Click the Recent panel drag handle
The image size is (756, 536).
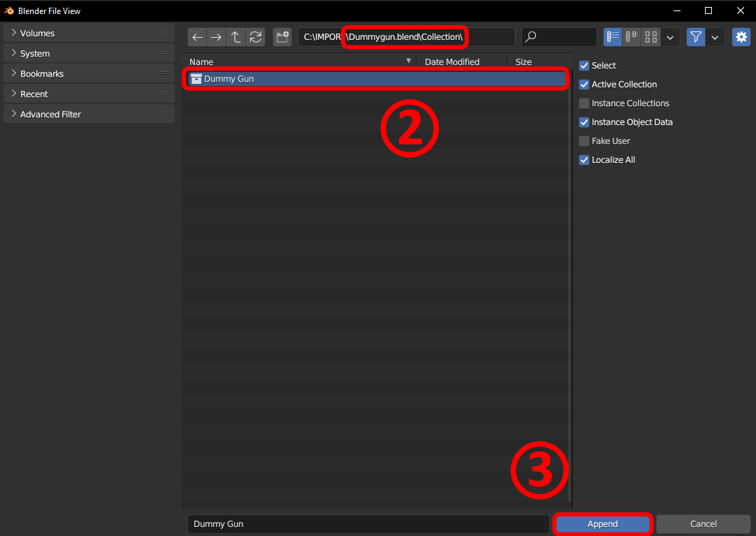[165, 94]
